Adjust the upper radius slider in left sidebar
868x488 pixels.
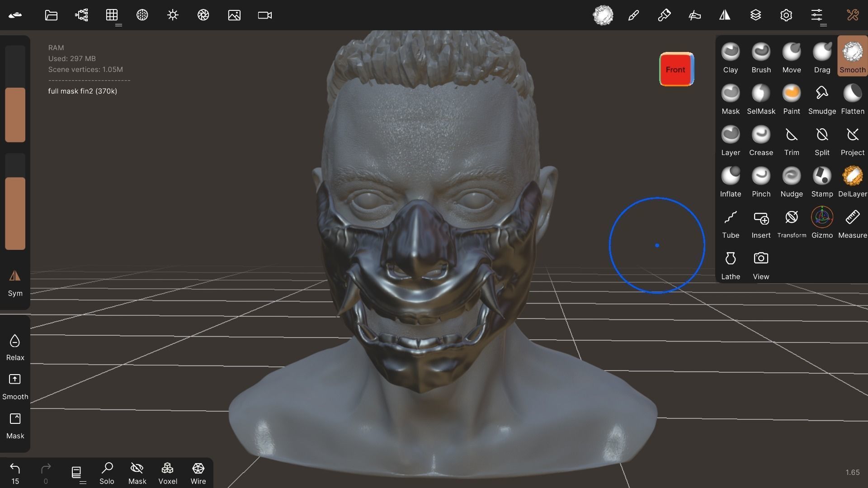coord(15,94)
